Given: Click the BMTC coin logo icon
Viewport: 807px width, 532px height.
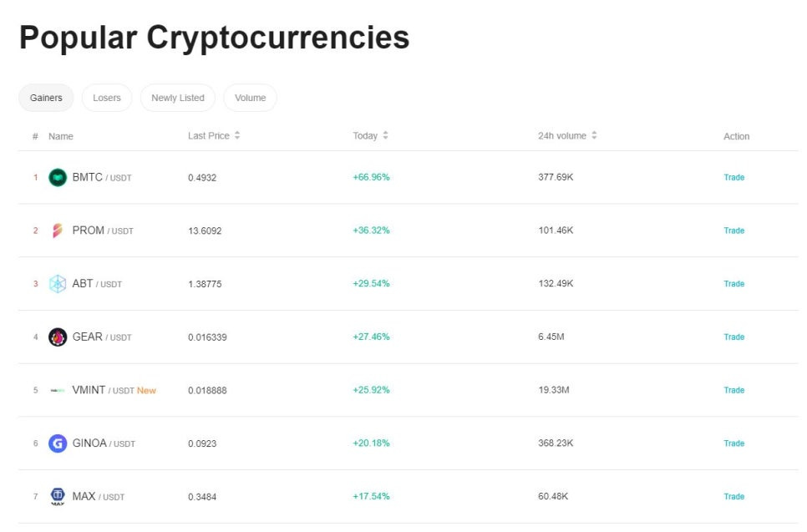Looking at the screenshot, I should coord(58,178).
